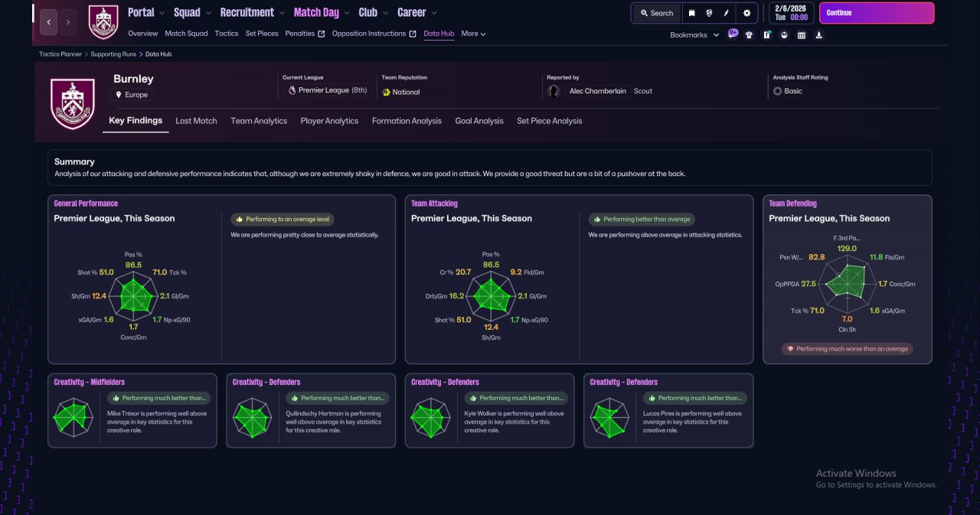The image size is (980, 515).
Task: Open the Set Pieces submenu item
Action: tap(262, 34)
